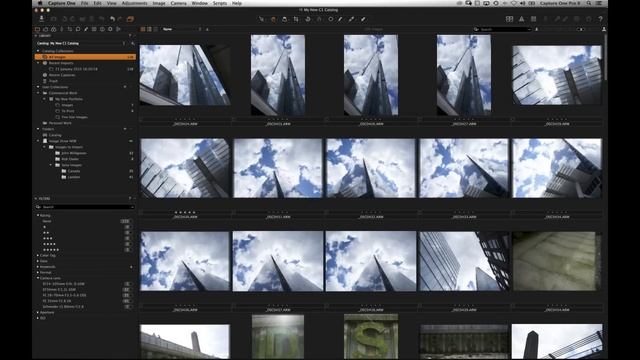The width and height of the screenshot is (640, 360).
Task: Open the Composition crop tool tab
Action: click(x=70, y=29)
